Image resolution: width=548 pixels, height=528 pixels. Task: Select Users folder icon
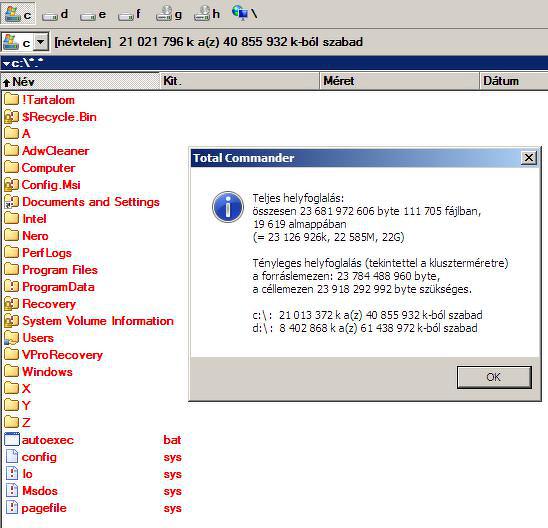11,338
